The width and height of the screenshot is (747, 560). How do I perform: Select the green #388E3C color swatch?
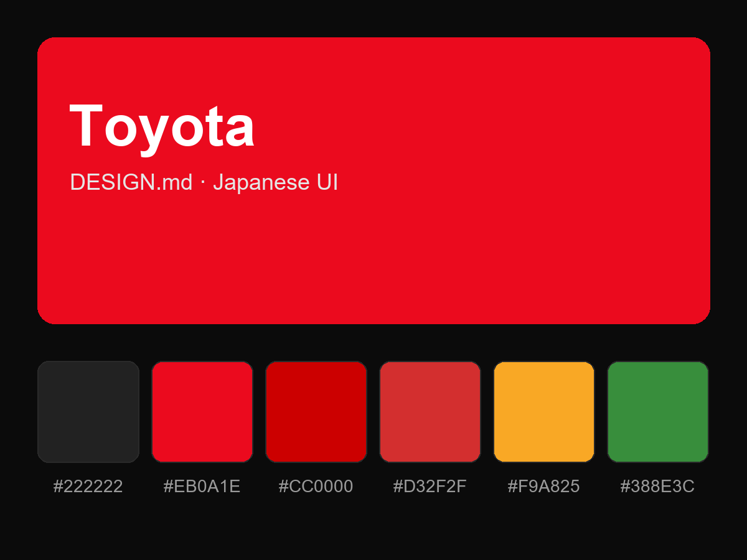[x=658, y=412]
